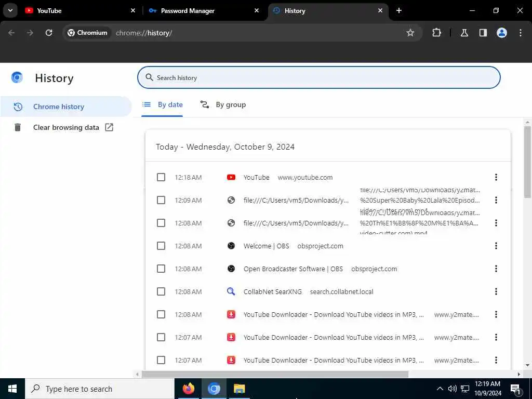
Task: Open Open Broadcaster Software | OBS link
Action: click(x=293, y=269)
